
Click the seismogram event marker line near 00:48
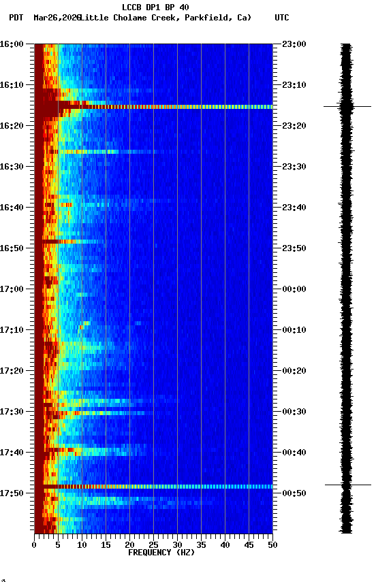point(348,485)
